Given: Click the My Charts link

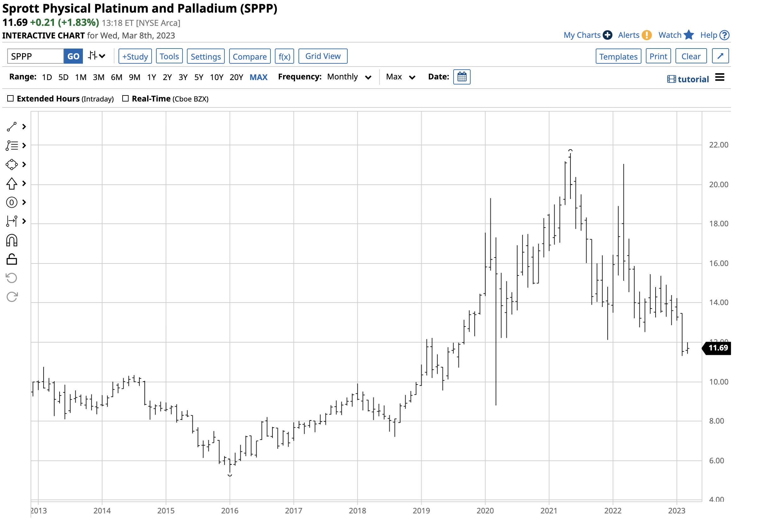Looking at the screenshot, I should point(582,35).
